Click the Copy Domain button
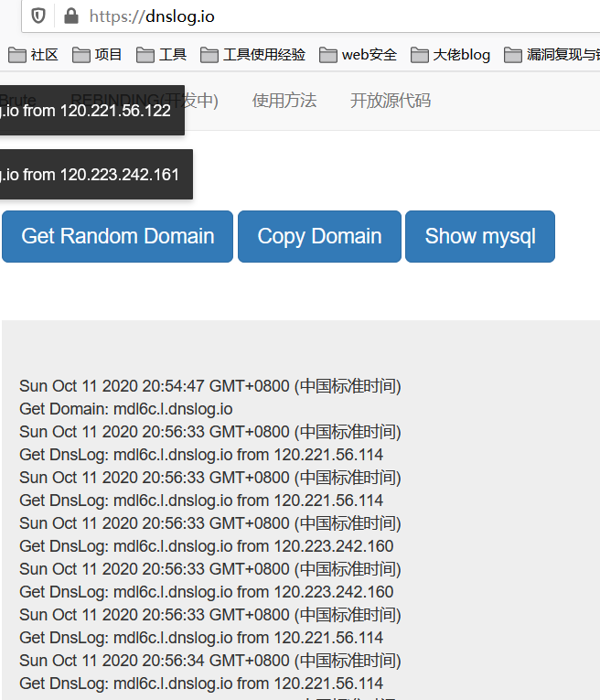This screenshot has width=600, height=700. tap(319, 237)
